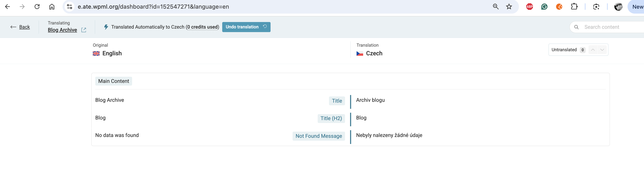Go to previous untranslated segment arrow
Screen dimensions: 644x174
[x=593, y=50]
